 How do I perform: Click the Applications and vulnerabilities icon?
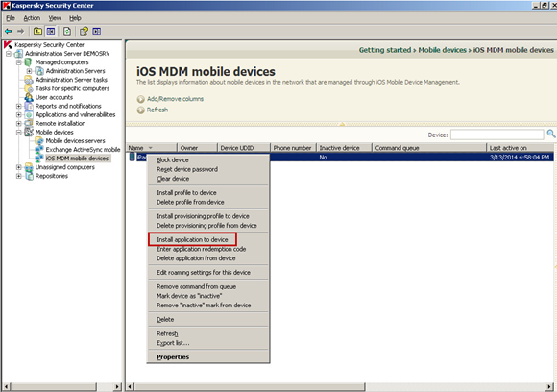[x=29, y=114]
